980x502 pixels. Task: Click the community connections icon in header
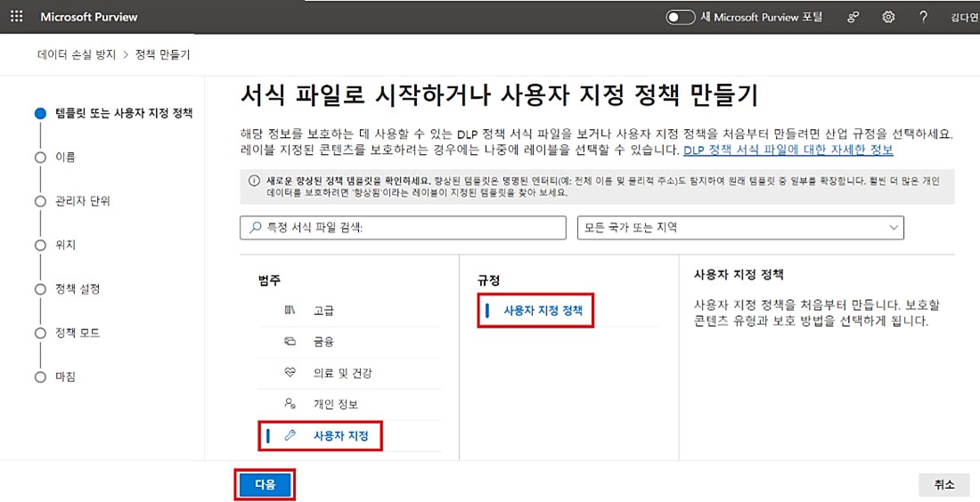click(x=853, y=17)
